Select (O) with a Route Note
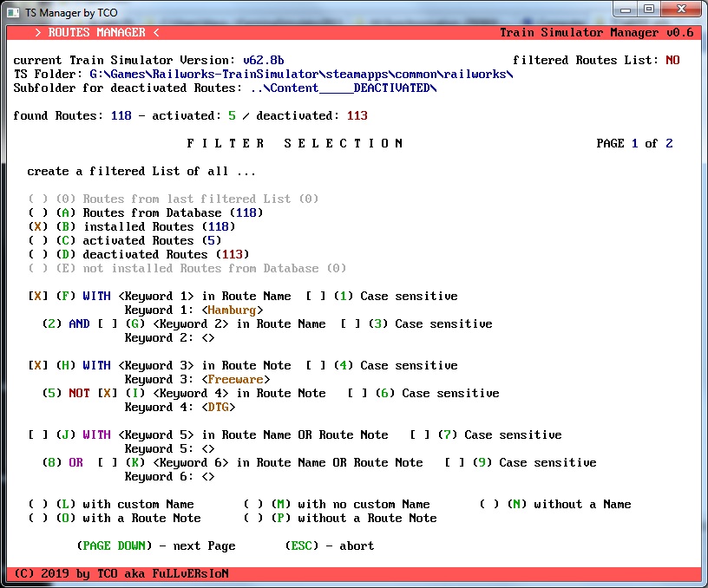This screenshot has height=588, width=708. click(x=38, y=518)
